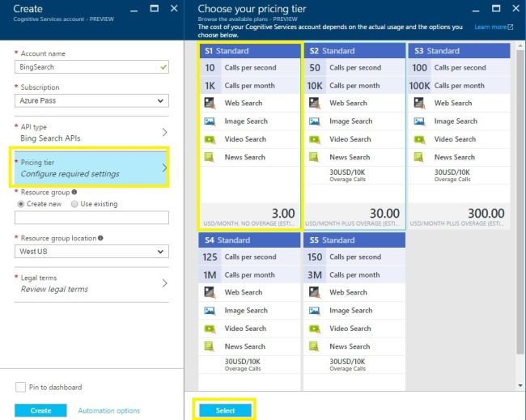Expand the API type chevron
The image size is (526, 420).
click(x=165, y=132)
